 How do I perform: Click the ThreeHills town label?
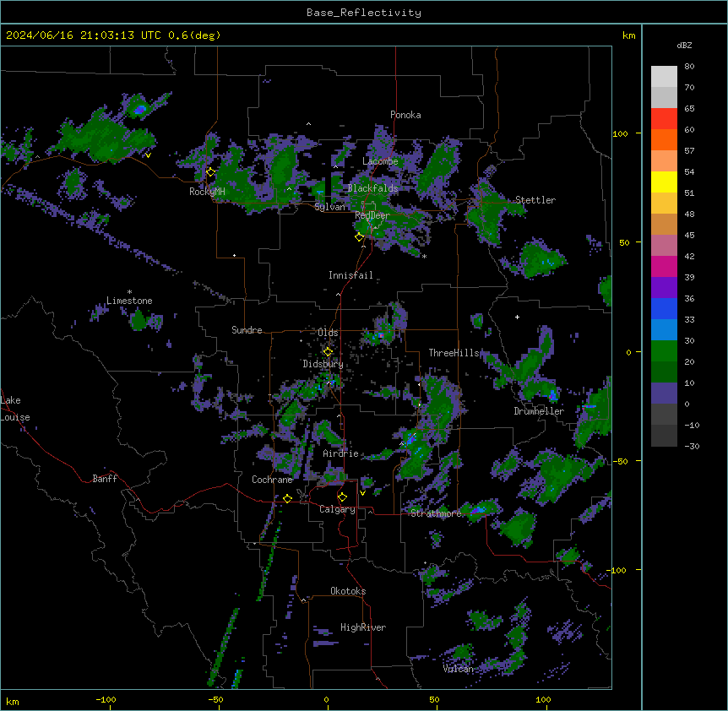click(454, 353)
